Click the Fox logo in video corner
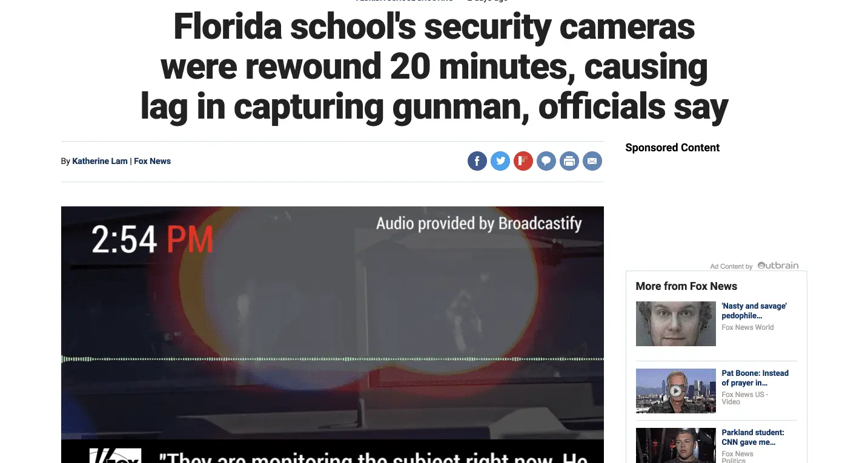Image resolution: width=868 pixels, height=463 pixels. click(115, 455)
